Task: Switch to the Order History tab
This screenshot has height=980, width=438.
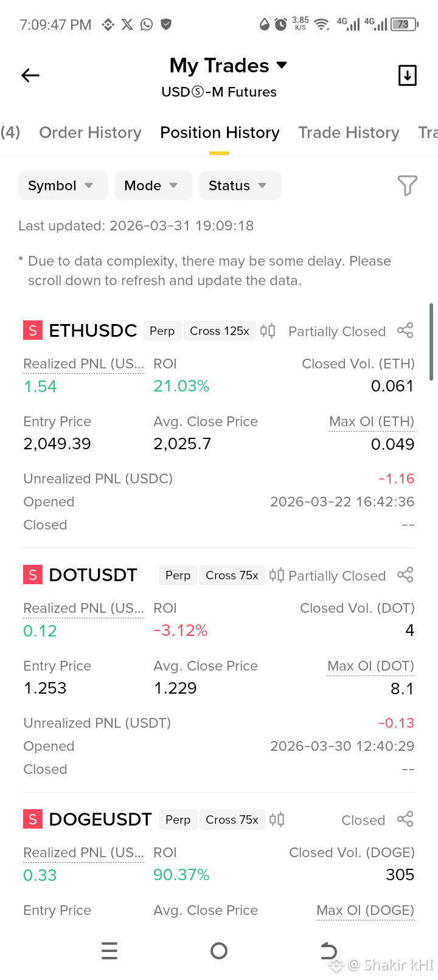Action: pyautogui.click(x=90, y=133)
